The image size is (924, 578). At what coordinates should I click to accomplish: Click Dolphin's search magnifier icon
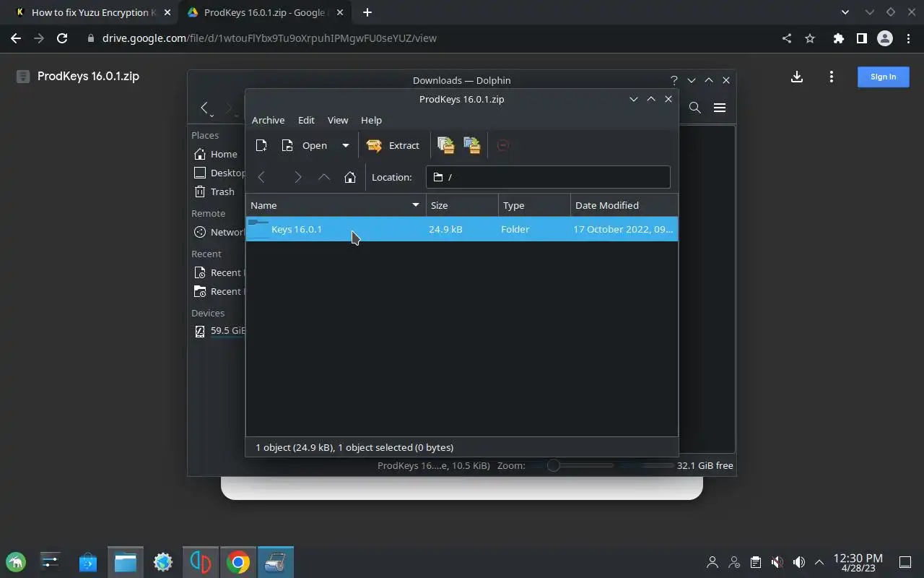tap(695, 108)
